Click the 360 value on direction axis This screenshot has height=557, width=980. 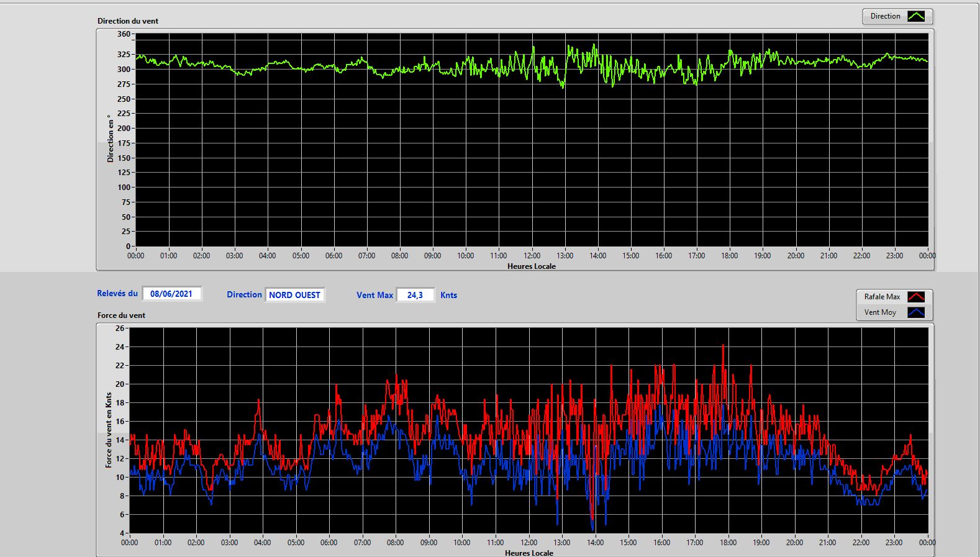pos(124,34)
